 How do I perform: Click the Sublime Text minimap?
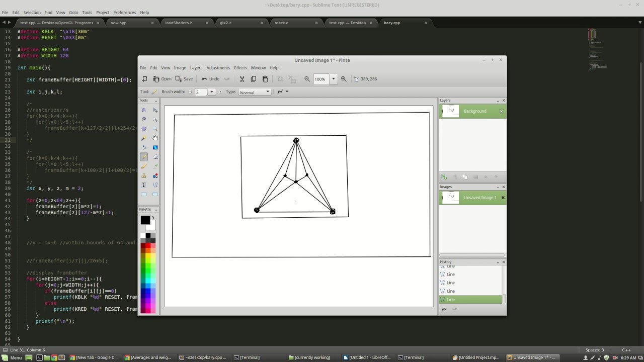pyautogui.click(x=598, y=50)
